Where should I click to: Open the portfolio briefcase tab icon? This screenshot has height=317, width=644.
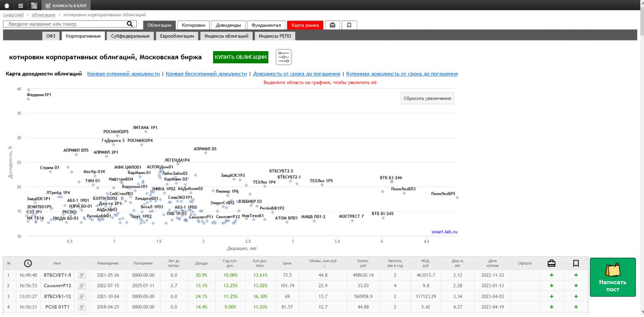tap(332, 25)
